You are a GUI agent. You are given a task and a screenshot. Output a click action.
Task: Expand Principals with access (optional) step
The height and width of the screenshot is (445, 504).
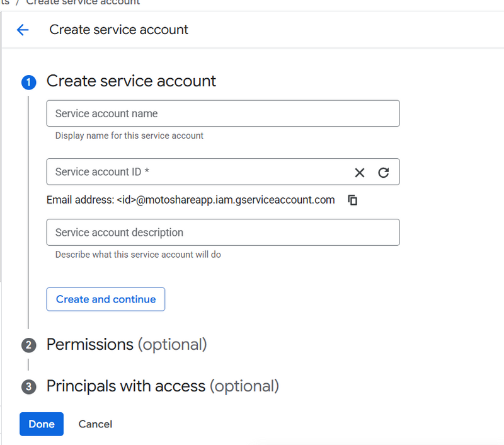pos(163,386)
